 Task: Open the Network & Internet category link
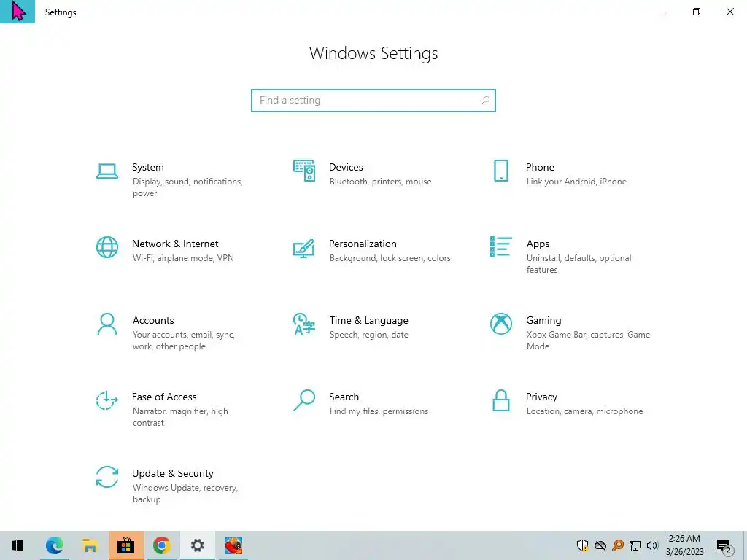[x=175, y=244]
